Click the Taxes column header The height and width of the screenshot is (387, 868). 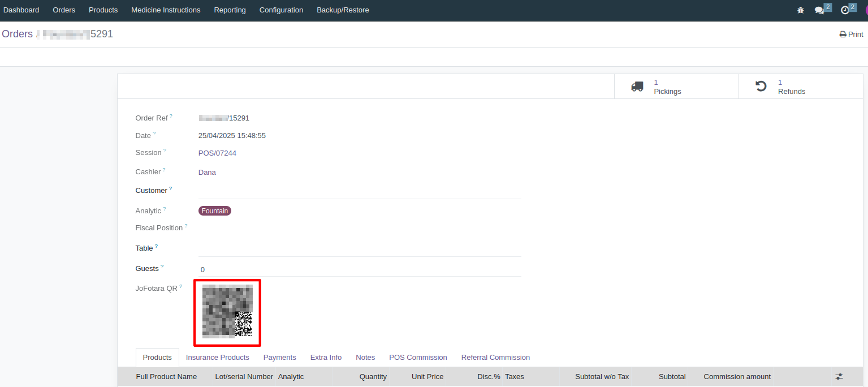pos(515,377)
